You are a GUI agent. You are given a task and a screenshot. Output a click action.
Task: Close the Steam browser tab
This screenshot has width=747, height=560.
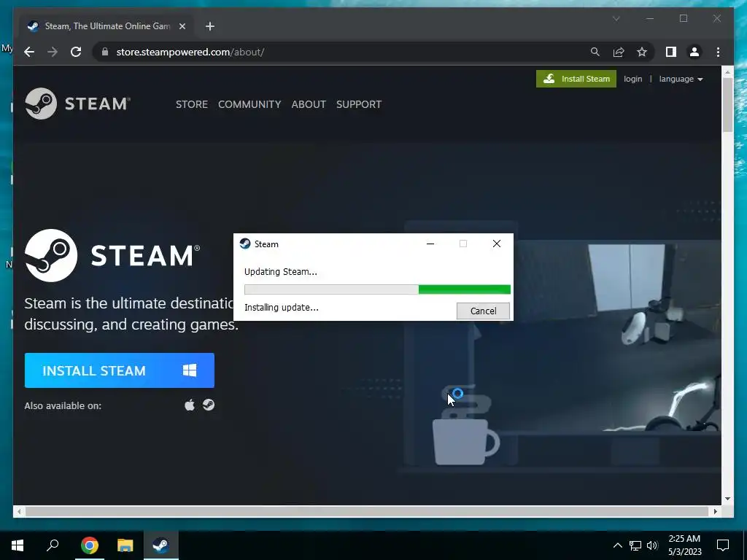pyautogui.click(x=182, y=26)
